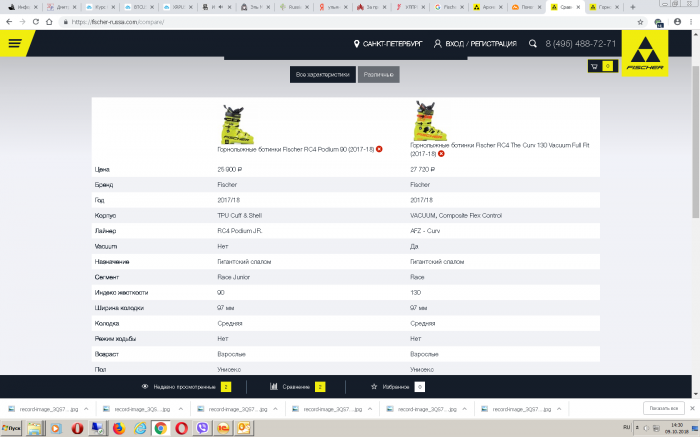Expand options for first downloaded record-image file
700x437 pixels.
[x=85, y=409]
